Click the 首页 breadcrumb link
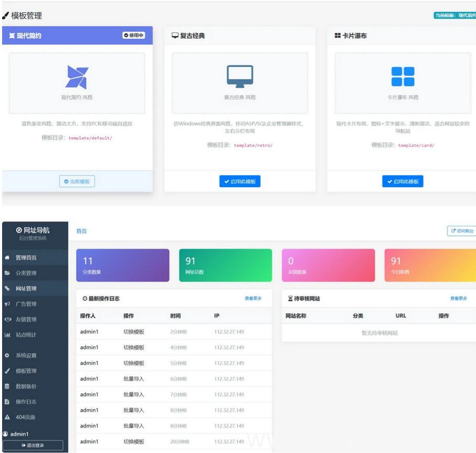The image size is (476, 453). (x=81, y=231)
